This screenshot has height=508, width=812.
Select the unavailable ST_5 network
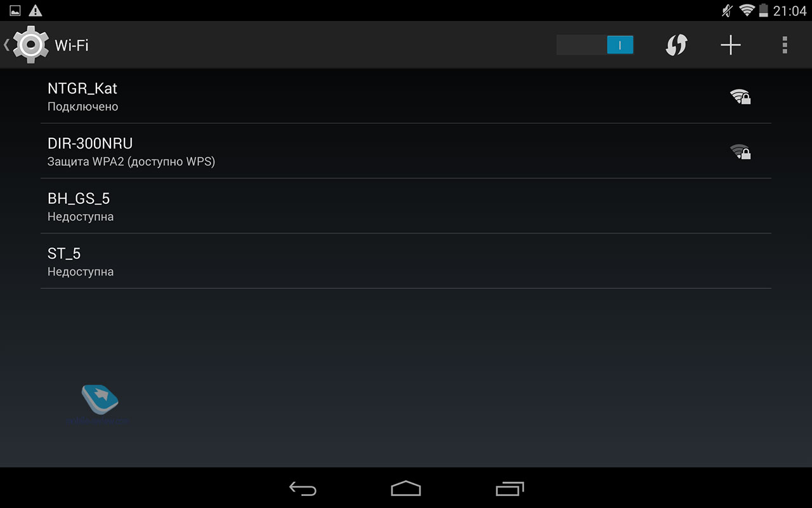point(406,261)
